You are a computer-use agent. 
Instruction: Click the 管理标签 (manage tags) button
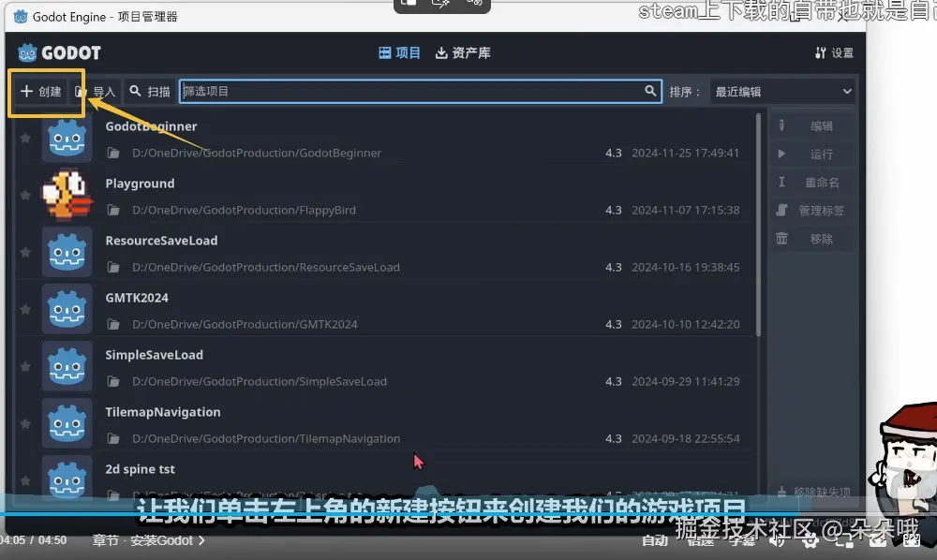click(812, 211)
